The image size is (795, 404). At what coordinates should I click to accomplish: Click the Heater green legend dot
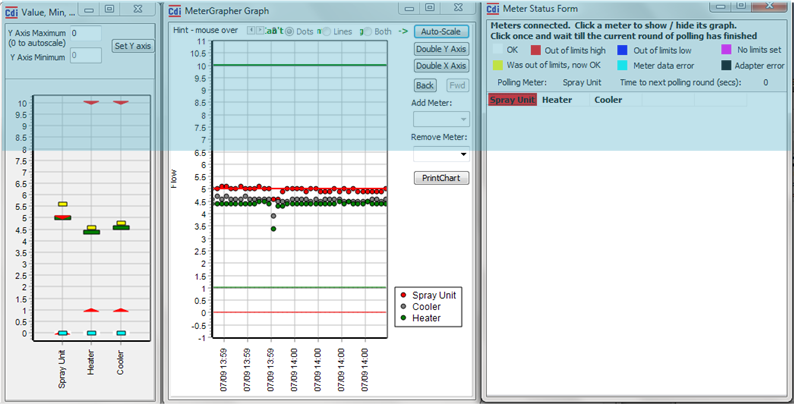(404, 318)
